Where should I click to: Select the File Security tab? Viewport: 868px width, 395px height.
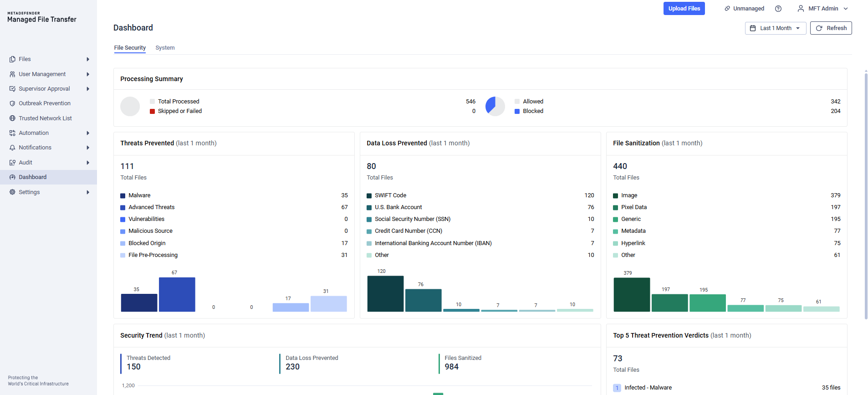tap(130, 48)
